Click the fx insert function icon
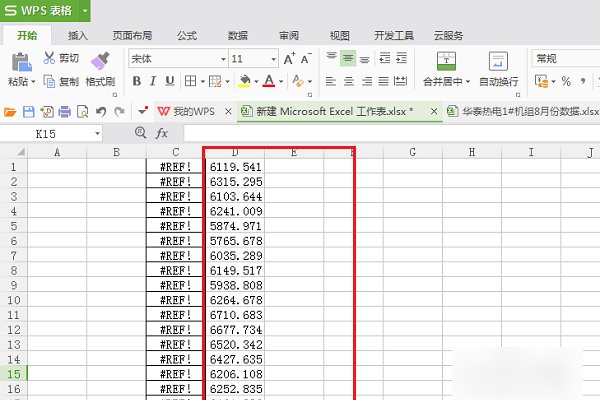Viewport: 600px width, 400px height. coord(162,133)
